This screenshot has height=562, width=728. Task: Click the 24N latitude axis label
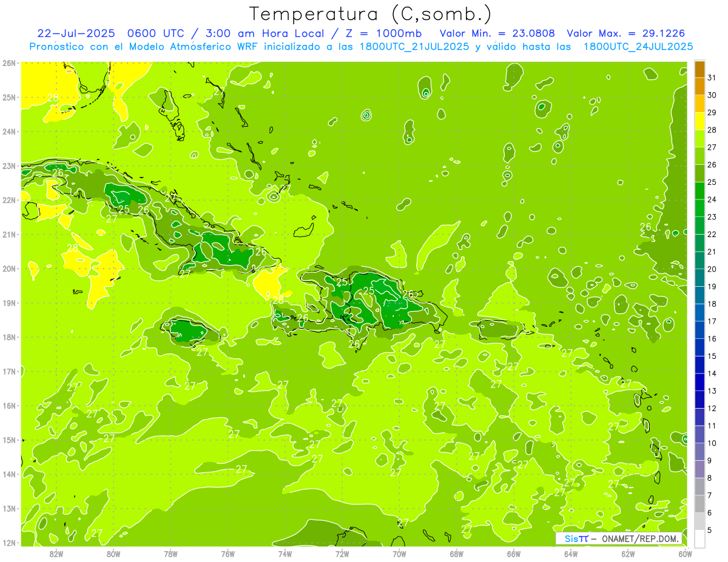[9, 132]
